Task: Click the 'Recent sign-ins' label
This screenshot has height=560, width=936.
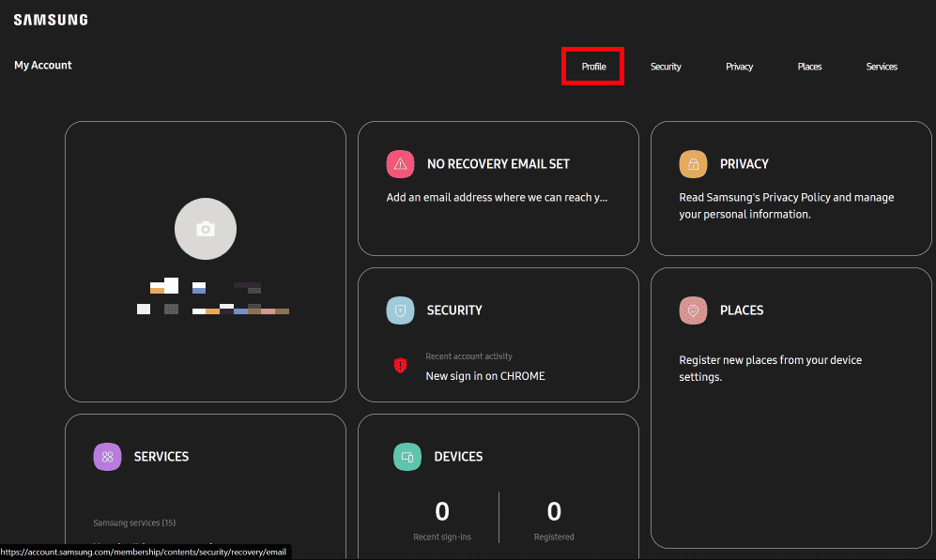Action: click(x=442, y=537)
